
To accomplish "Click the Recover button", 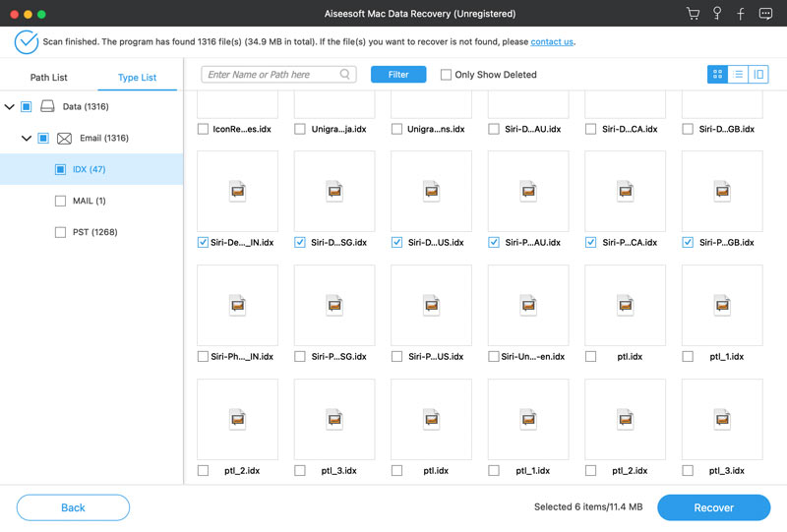I will 714,507.
